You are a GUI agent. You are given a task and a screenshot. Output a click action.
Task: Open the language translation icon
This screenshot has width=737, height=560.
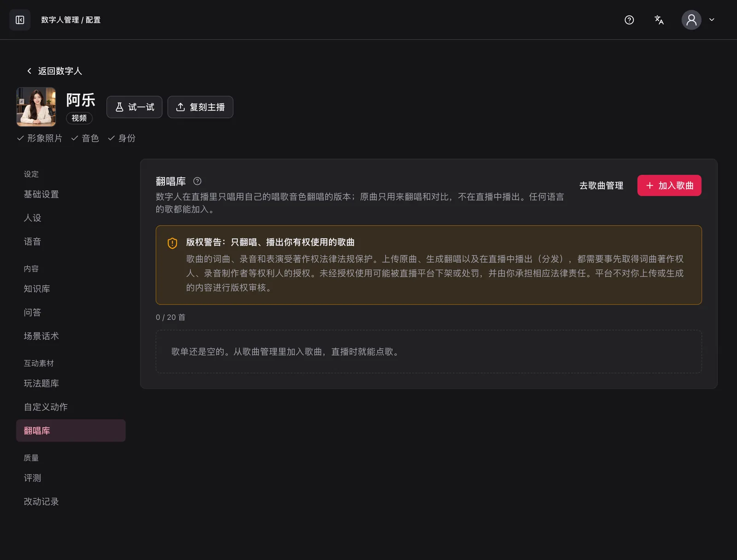click(659, 20)
